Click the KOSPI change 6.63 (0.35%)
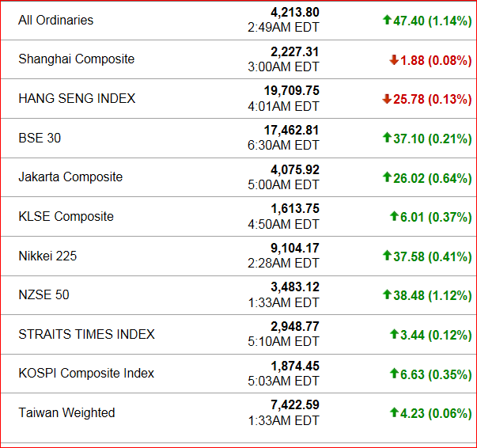This screenshot has height=448, width=477. (436, 374)
